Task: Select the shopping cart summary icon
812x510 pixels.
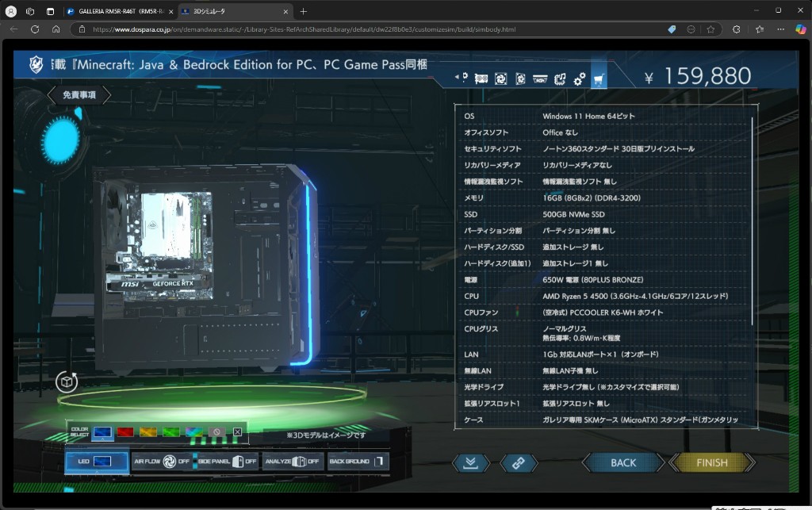Action: (599, 79)
